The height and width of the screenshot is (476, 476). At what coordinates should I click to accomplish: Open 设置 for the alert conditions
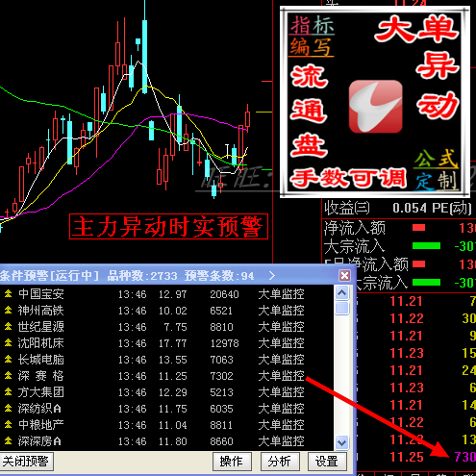coord(327,462)
